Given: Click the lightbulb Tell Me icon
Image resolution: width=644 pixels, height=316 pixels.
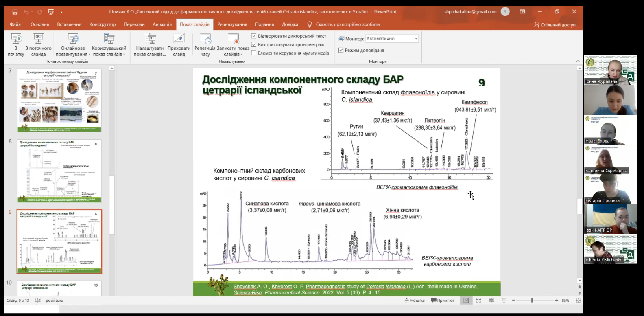Looking at the screenshot, I should pyautogui.click(x=310, y=24).
